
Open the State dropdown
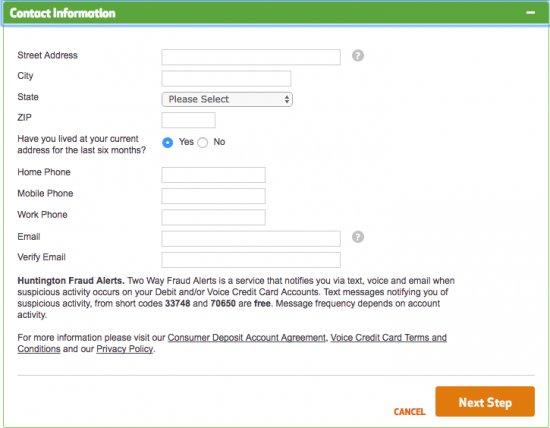[x=227, y=99]
